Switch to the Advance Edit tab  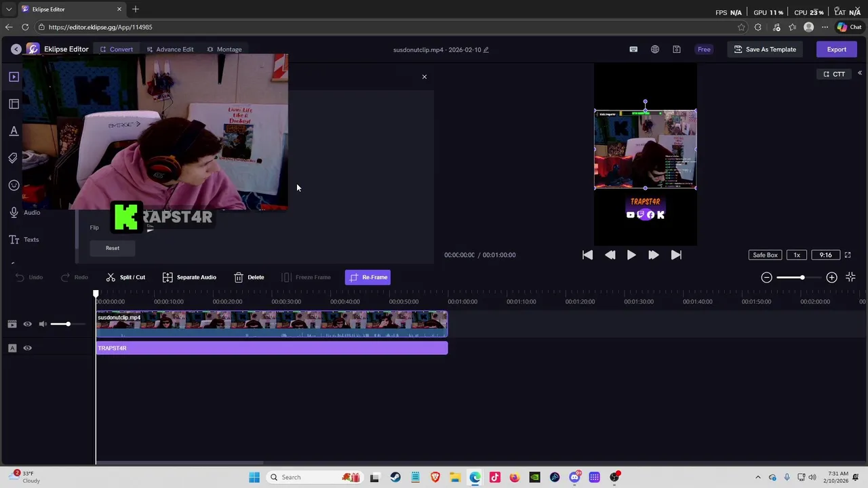point(170,49)
